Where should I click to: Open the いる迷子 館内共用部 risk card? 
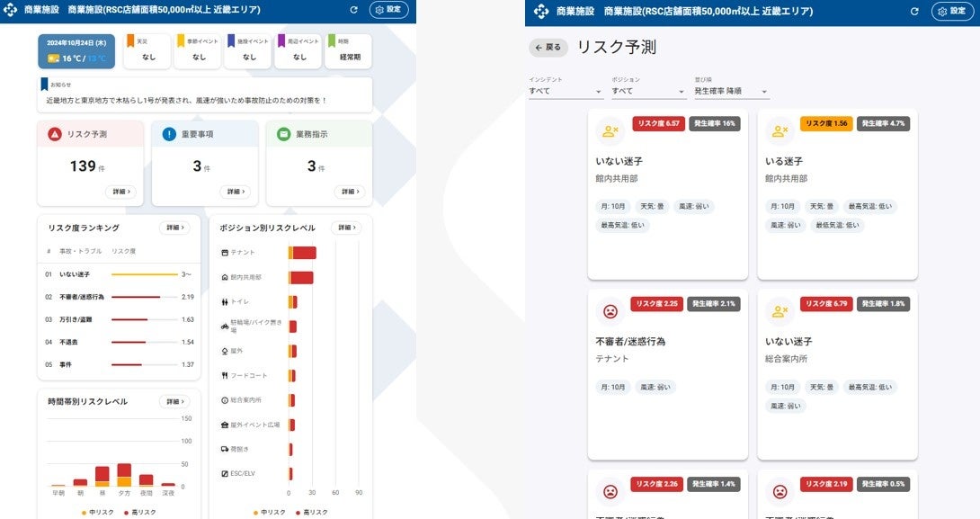click(838, 194)
